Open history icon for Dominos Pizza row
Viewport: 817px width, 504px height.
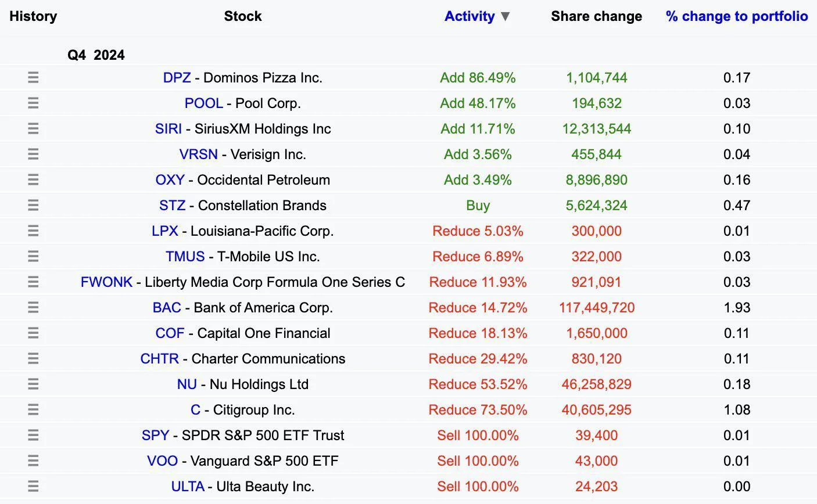pos(33,78)
